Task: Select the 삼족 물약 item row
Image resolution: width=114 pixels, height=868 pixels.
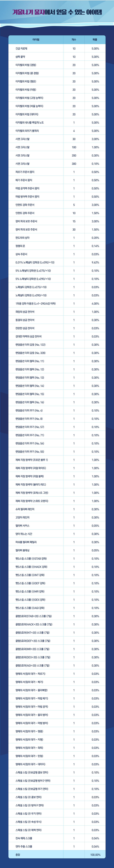Action: click(57, 57)
